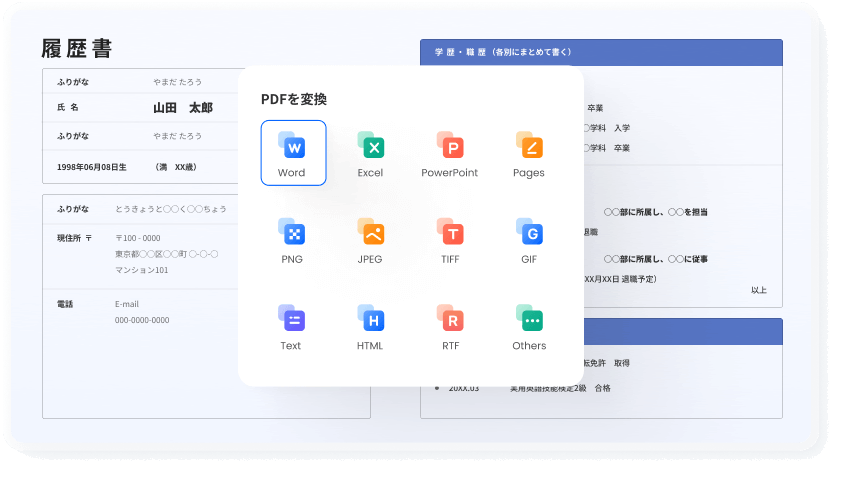
Task: Click the （満 XX歳） age text
Action: tap(176, 167)
